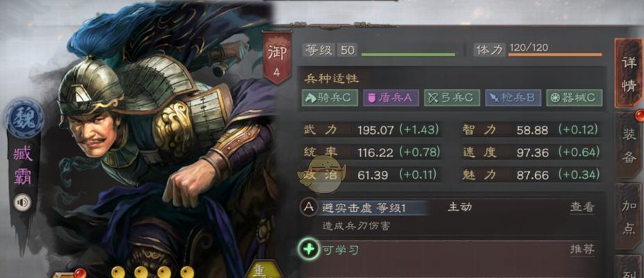The image size is (644, 278).
Task: Select the 盾兵A shield troop badge
Action: (391, 98)
